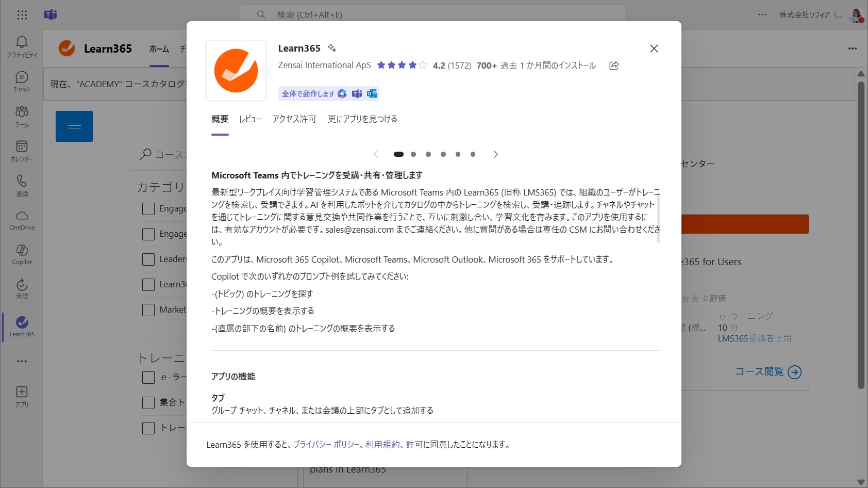Click the Learn365 header logo icon
The height and width of the screenshot is (488, 868).
(x=66, y=48)
